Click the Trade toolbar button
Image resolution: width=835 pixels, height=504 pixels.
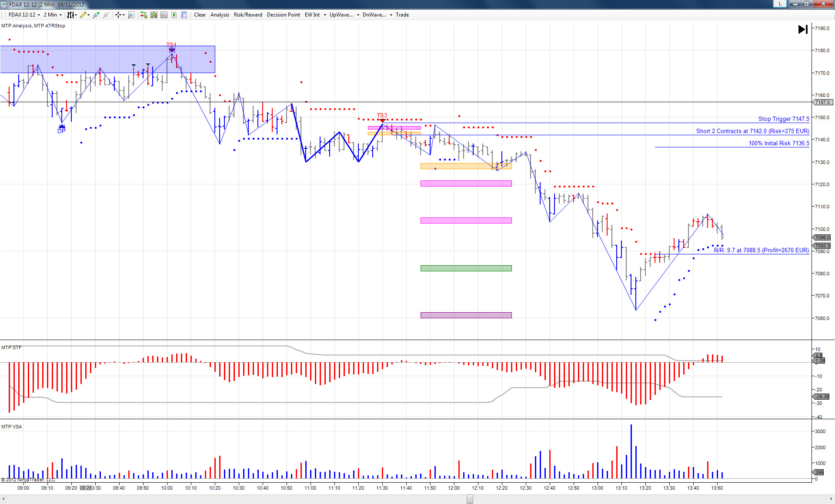pos(402,15)
